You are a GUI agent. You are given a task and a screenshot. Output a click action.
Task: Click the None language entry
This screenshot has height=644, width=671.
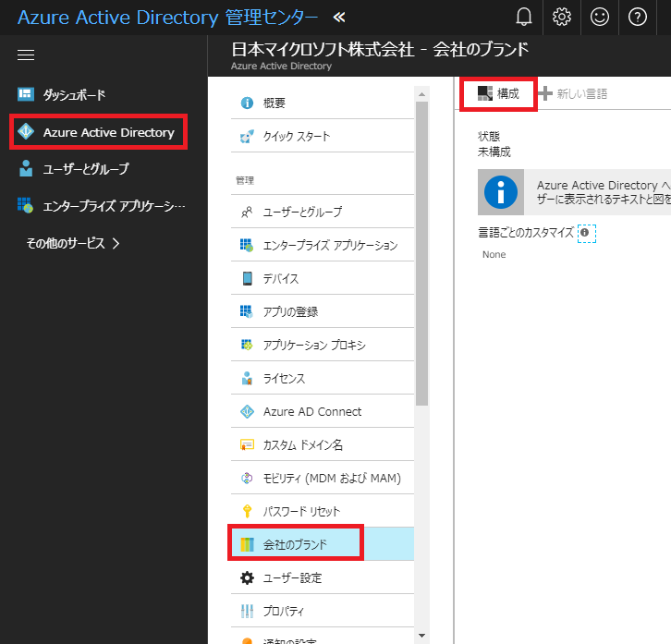[x=494, y=255]
